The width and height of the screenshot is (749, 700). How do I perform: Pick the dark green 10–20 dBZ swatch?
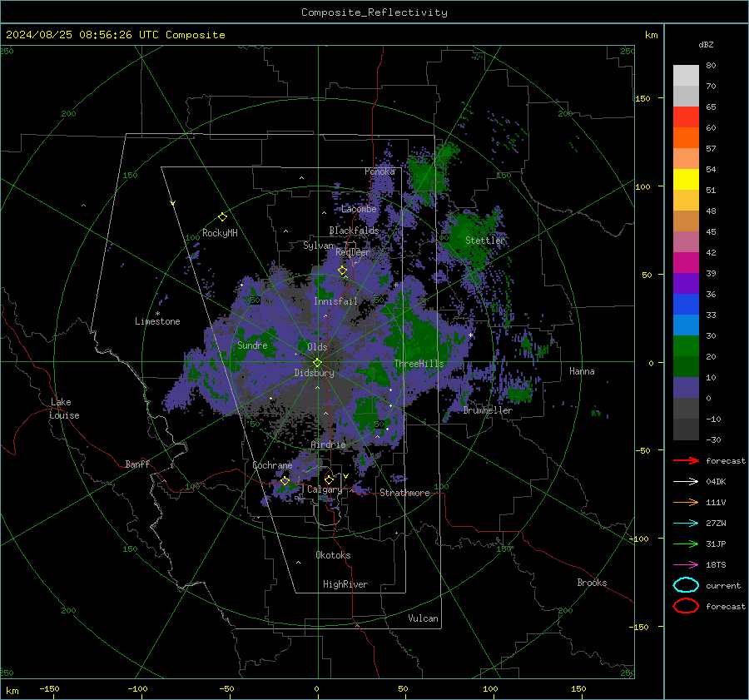click(x=686, y=367)
